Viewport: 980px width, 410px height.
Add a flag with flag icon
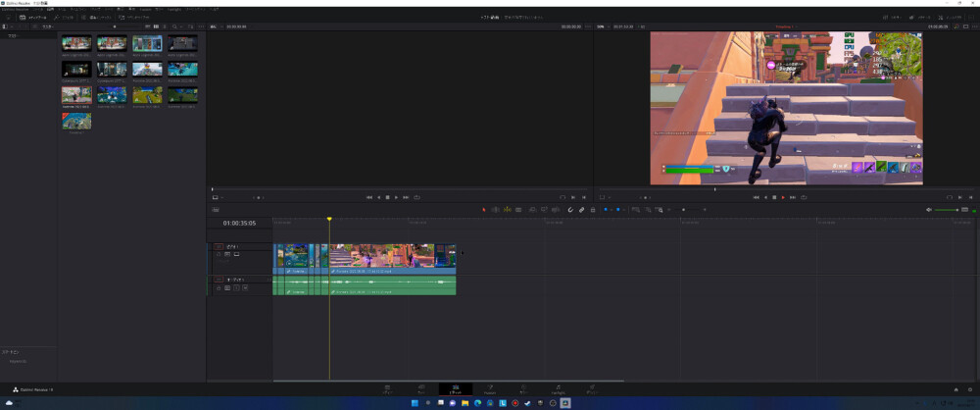(x=606, y=210)
